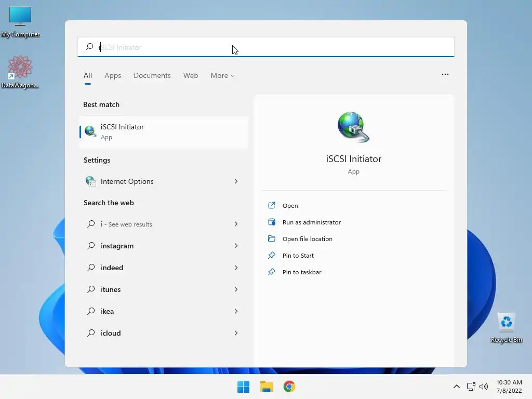Click the search icon beside icloud
The image size is (532, 399).
[x=91, y=333]
